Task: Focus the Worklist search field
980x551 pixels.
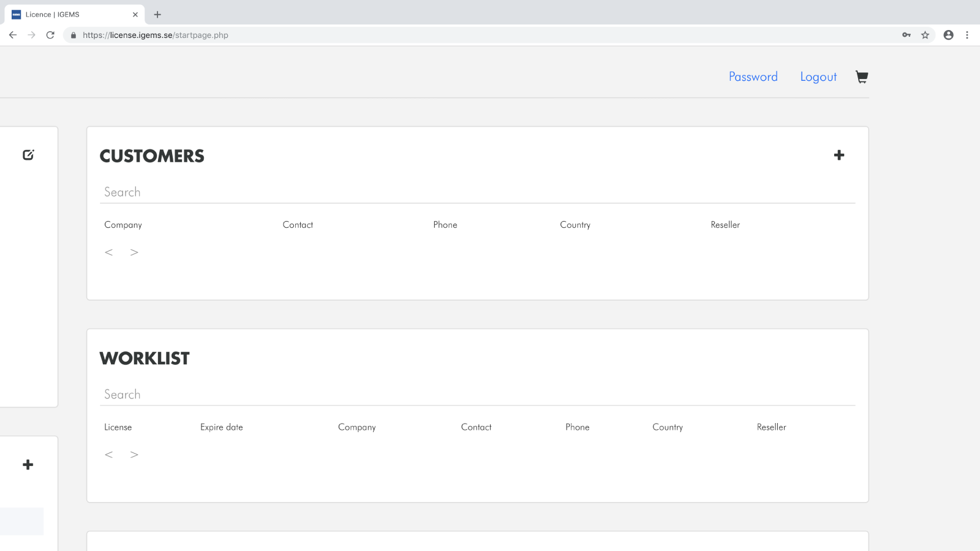Action: (478, 394)
